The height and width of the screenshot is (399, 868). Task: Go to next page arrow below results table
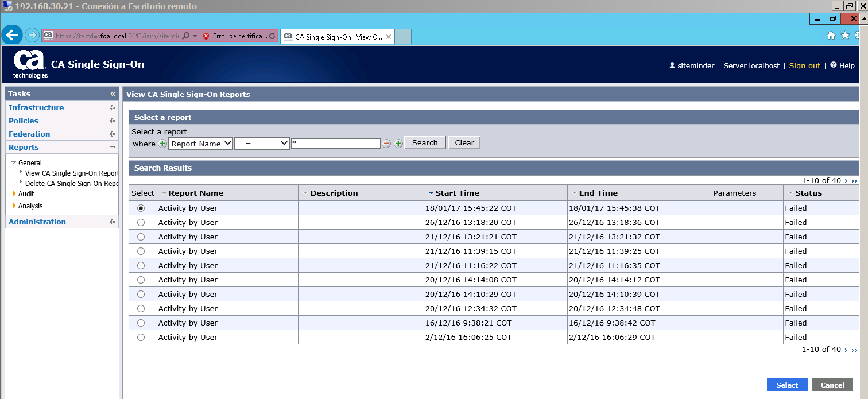click(846, 350)
